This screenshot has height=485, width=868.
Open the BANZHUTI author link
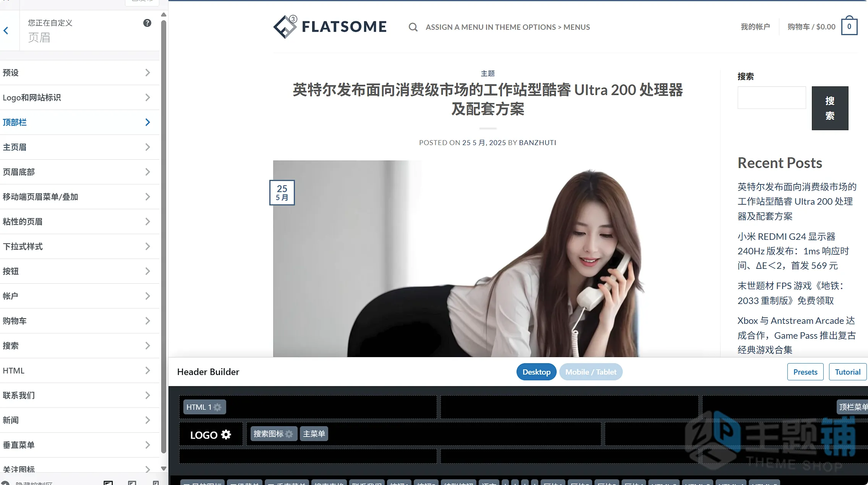[x=538, y=142]
